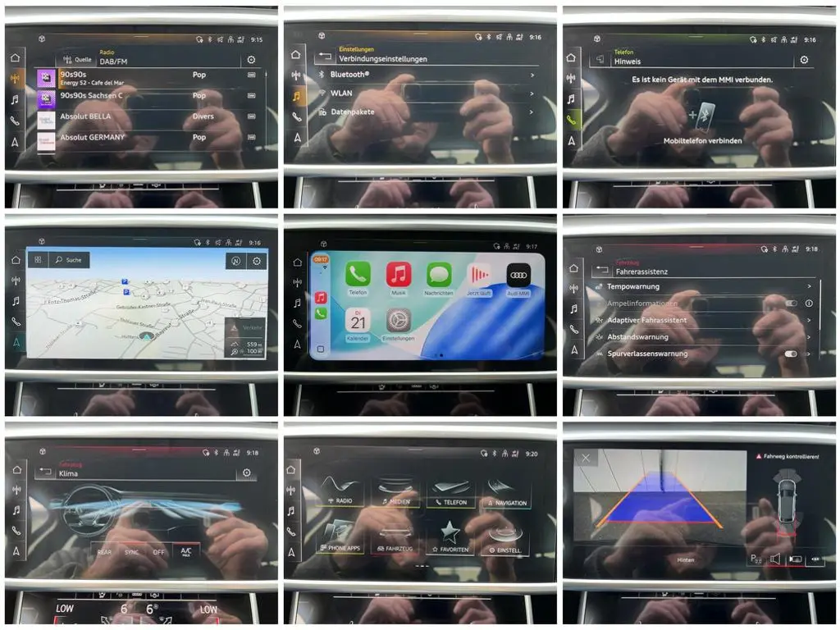
Task: Open the Favoriten star tile
Action: [x=450, y=536]
